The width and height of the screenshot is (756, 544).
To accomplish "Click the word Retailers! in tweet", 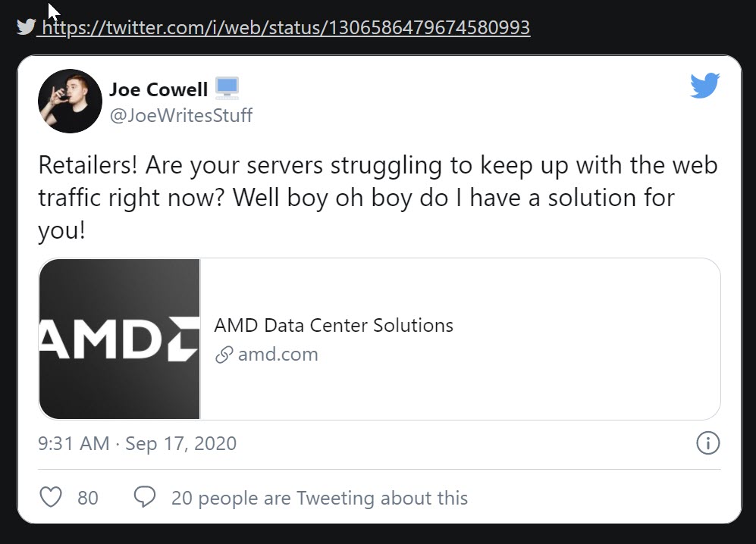I will pyautogui.click(x=86, y=165).
